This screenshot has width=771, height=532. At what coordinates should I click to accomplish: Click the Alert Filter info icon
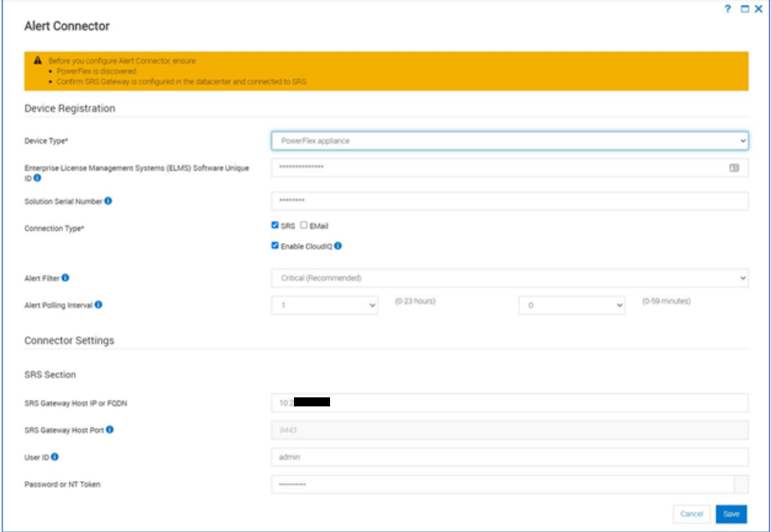(66, 277)
